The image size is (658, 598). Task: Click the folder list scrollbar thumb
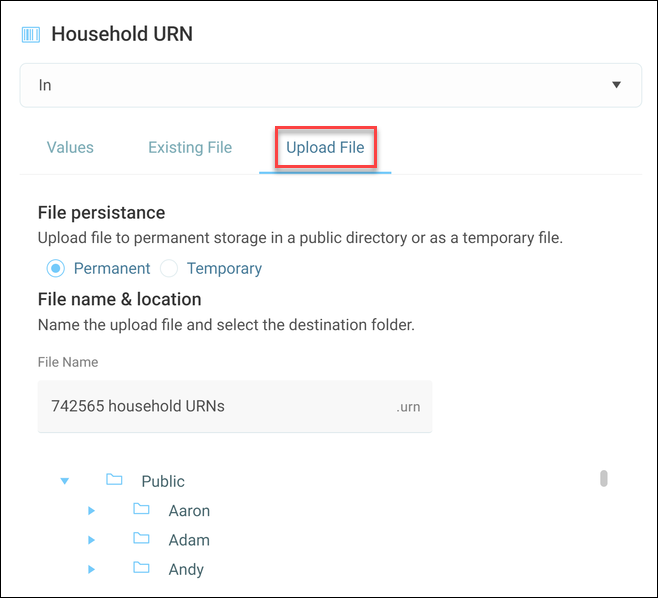coord(604,478)
